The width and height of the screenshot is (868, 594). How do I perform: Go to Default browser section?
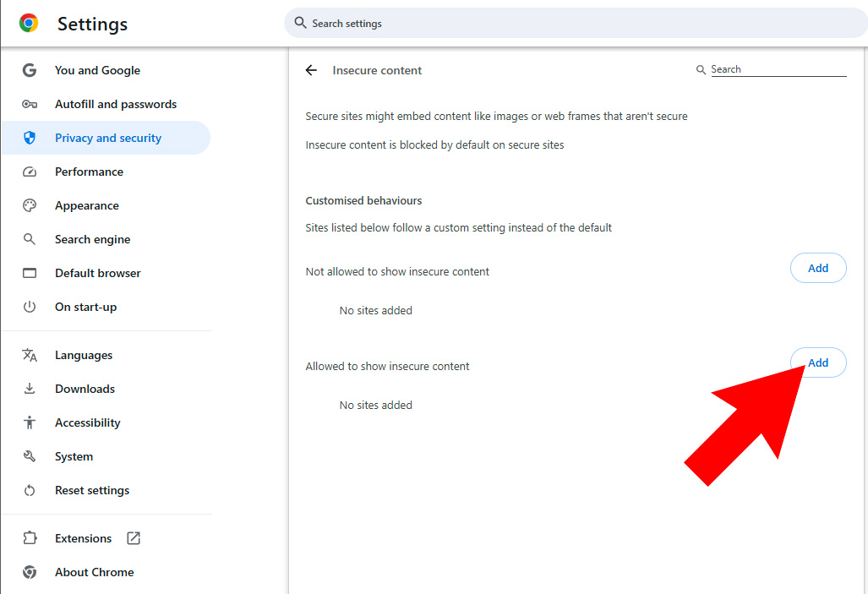click(97, 273)
